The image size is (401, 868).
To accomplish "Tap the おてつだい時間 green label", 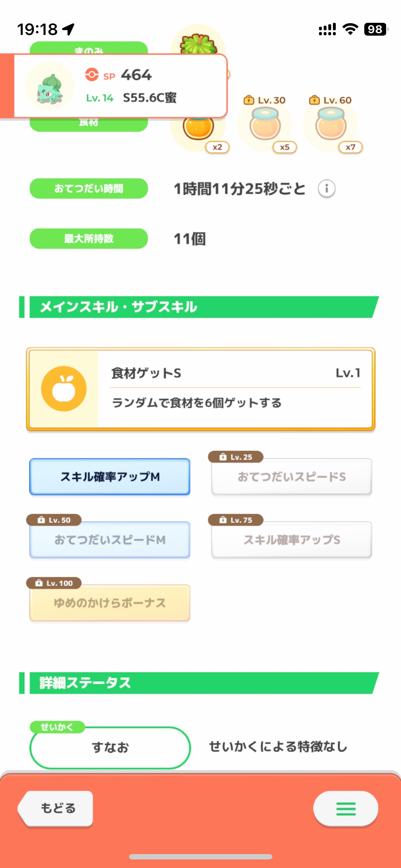I will point(89,188).
